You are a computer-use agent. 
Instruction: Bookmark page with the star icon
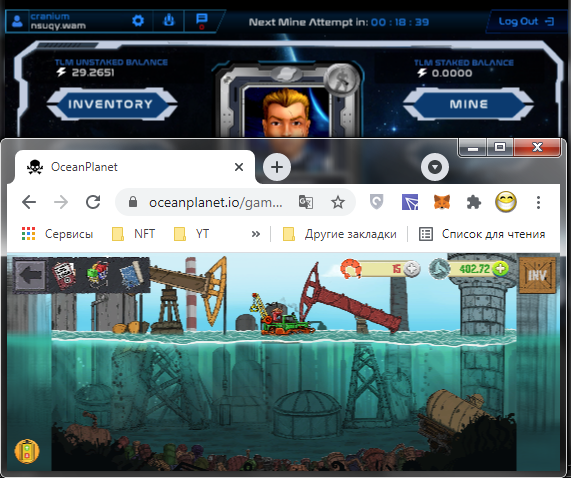[x=338, y=202]
